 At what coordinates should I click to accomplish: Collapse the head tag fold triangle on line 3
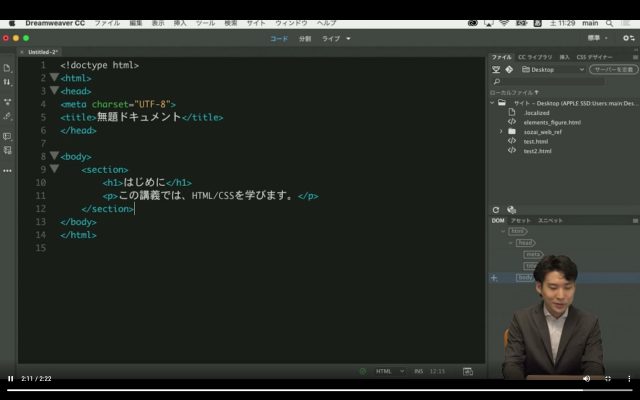(x=54, y=90)
